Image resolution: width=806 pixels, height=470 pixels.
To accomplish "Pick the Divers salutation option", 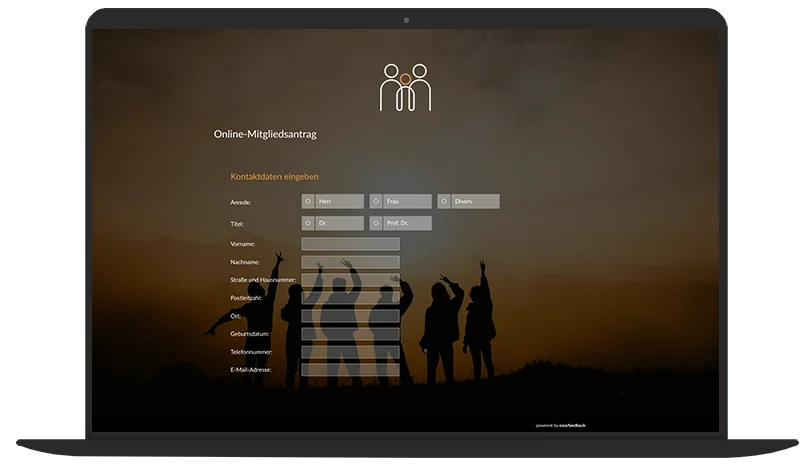I will (444, 201).
